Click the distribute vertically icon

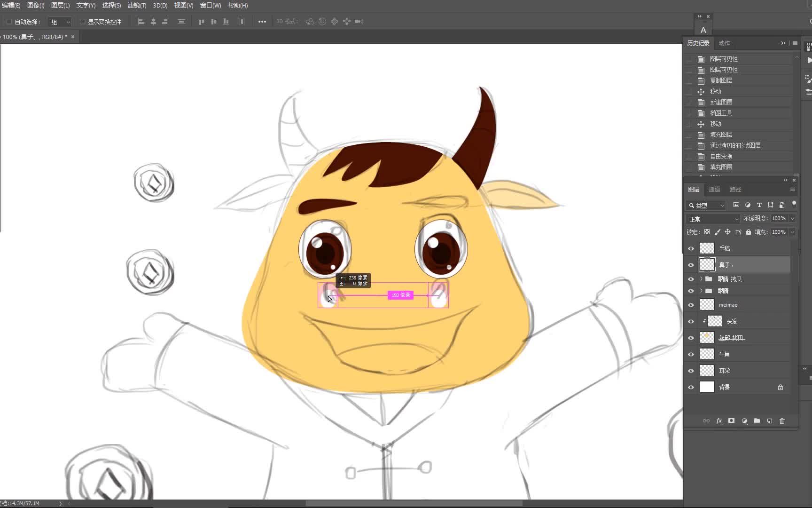coord(181,22)
